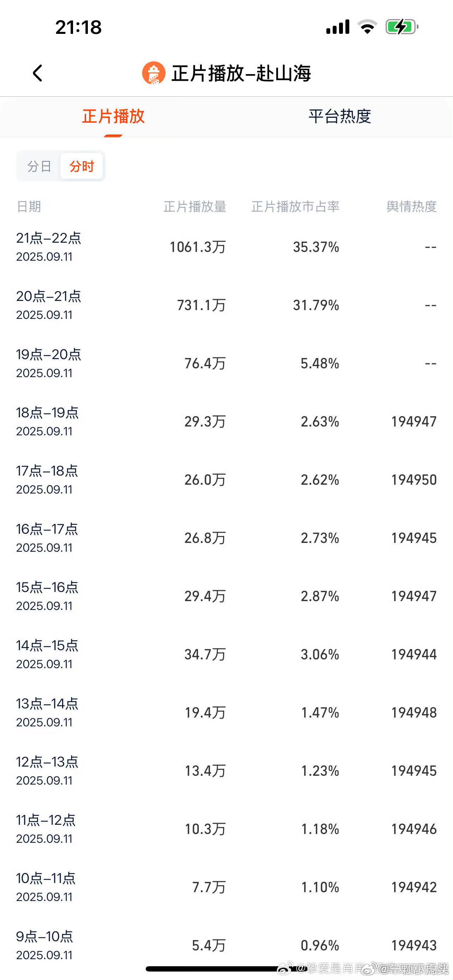
Task: Tap the battery charging icon
Action: pos(402,27)
